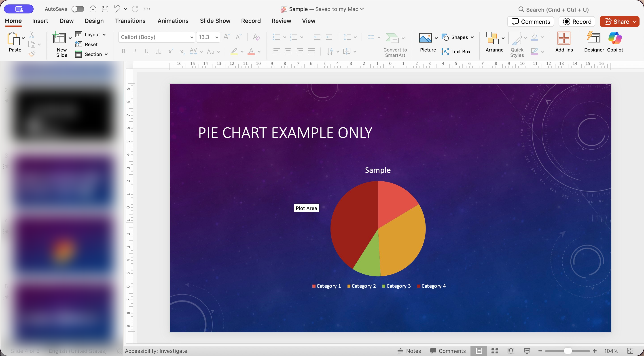Viewport: 644px width, 356px height.
Task: Insert a Text Box
Action: pyautogui.click(x=456, y=51)
